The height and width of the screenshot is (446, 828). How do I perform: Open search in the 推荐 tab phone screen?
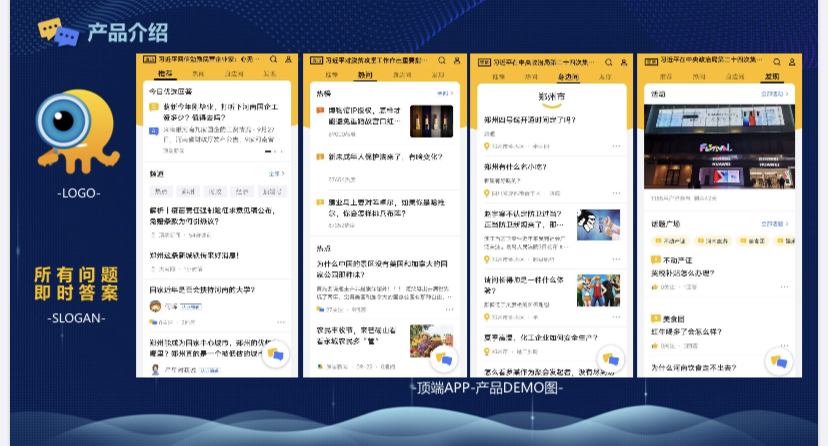tap(273, 60)
